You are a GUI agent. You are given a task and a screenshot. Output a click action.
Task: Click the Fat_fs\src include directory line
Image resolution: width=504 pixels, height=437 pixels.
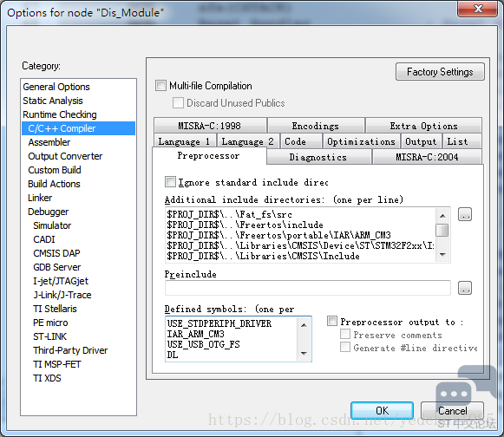pos(230,214)
